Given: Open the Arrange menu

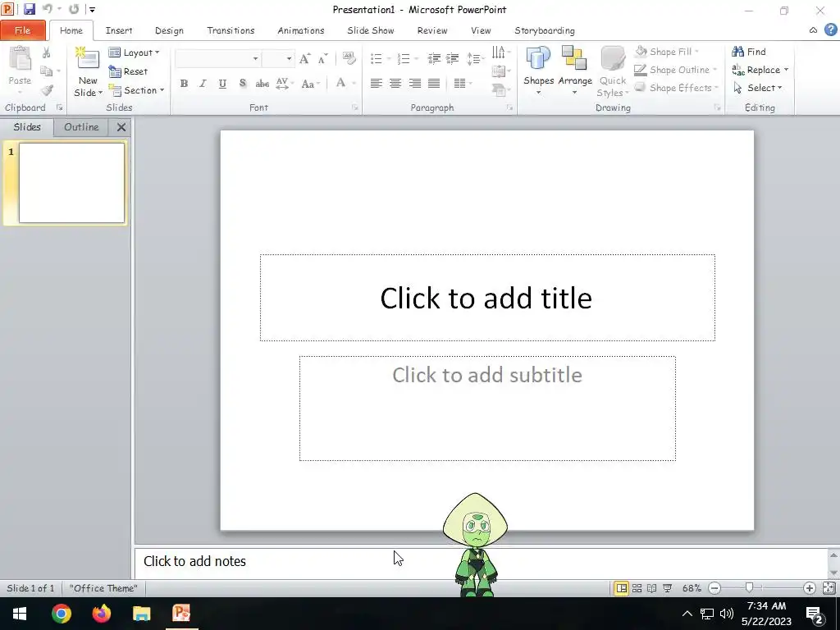Looking at the screenshot, I should click(575, 71).
